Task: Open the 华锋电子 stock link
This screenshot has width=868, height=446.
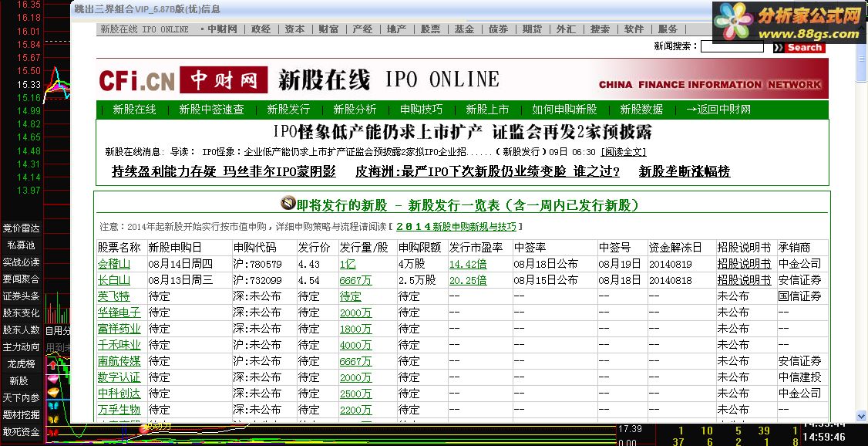Action: coord(119,313)
